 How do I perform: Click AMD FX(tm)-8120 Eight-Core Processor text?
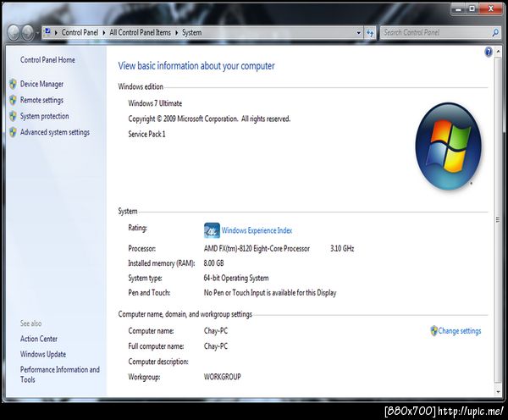257,249
